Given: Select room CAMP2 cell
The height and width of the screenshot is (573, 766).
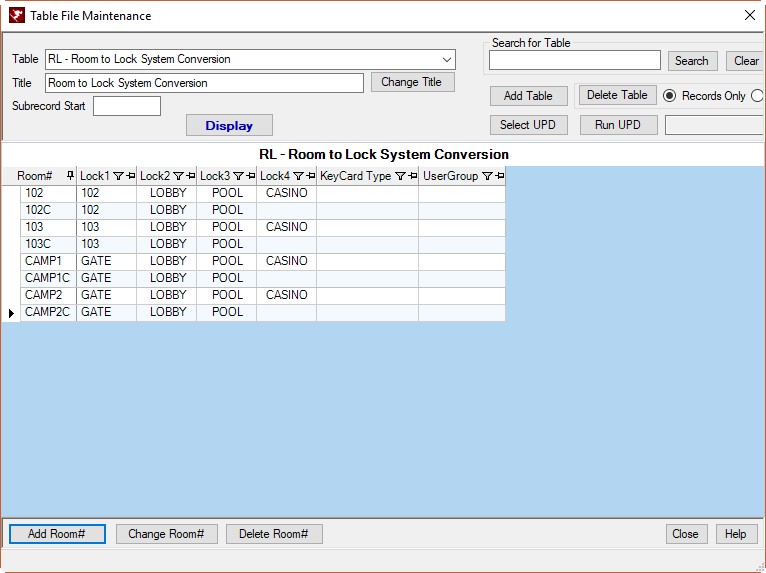Looking at the screenshot, I should (48, 296).
